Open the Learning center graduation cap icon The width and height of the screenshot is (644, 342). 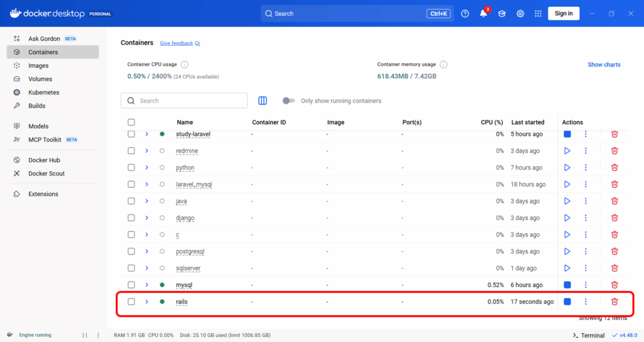pyautogui.click(x=502, y=14)
